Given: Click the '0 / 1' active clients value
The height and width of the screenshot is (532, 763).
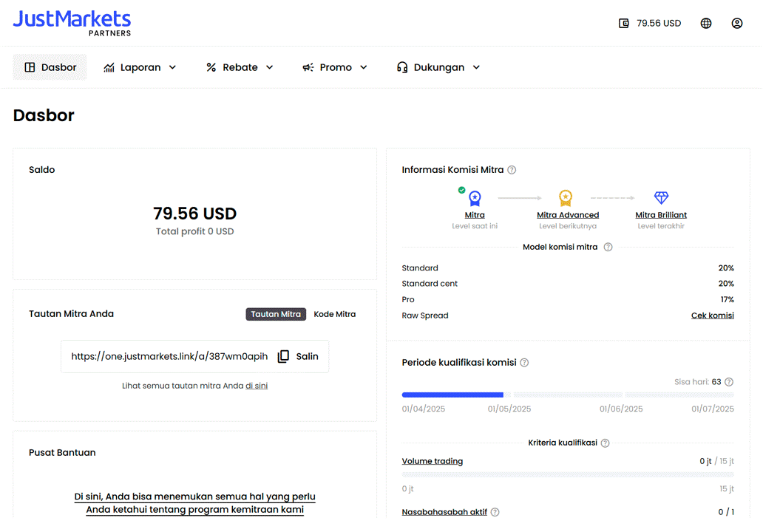Looking at the screenshot, I should click(x=726, y=512).
